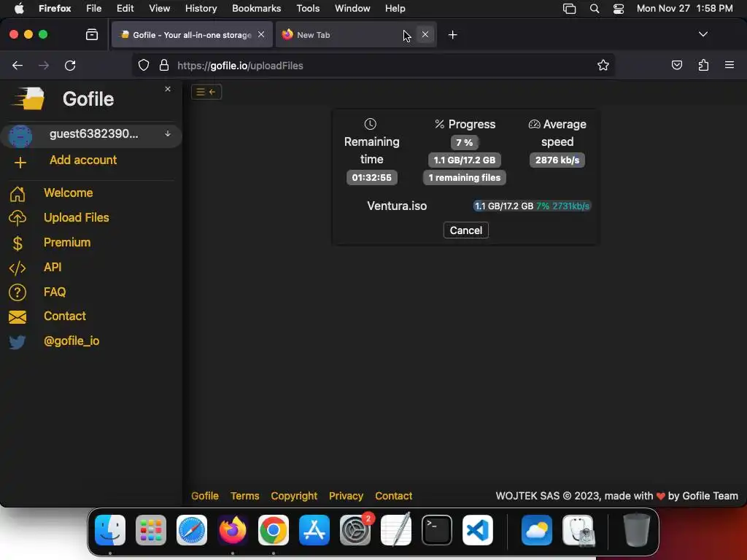Open the File menu in menu bar
Viewport: 747px width, 560px height.
coord(94,9)
